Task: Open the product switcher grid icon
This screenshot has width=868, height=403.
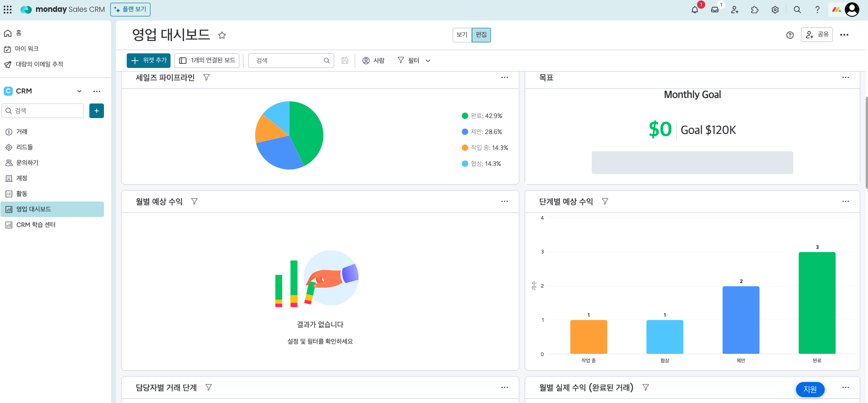Action: tap(8, 10)
